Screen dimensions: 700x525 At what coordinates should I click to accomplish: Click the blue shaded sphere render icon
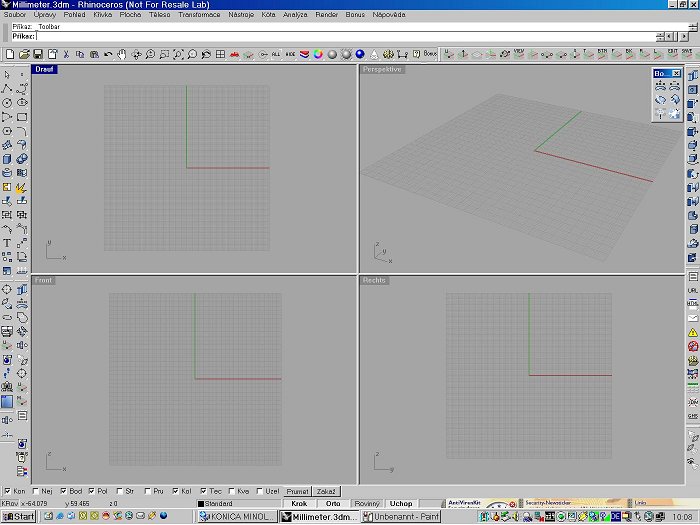pyautogui.click(x=359, y=53)
